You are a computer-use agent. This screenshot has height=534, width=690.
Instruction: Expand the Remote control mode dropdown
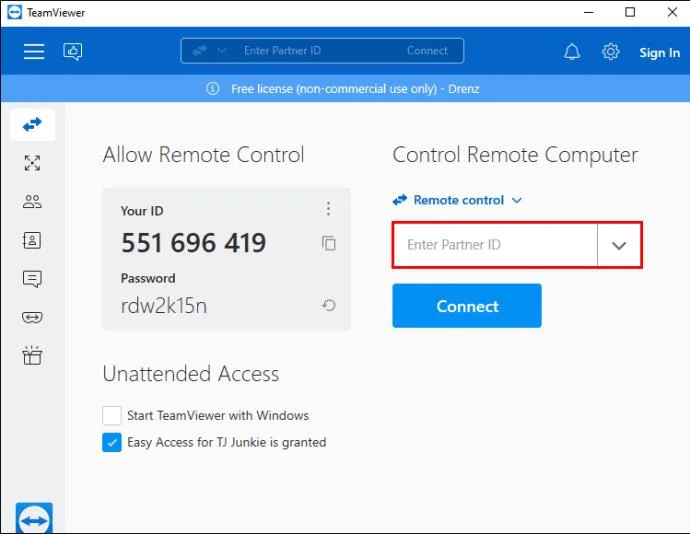tap(458, 200)
